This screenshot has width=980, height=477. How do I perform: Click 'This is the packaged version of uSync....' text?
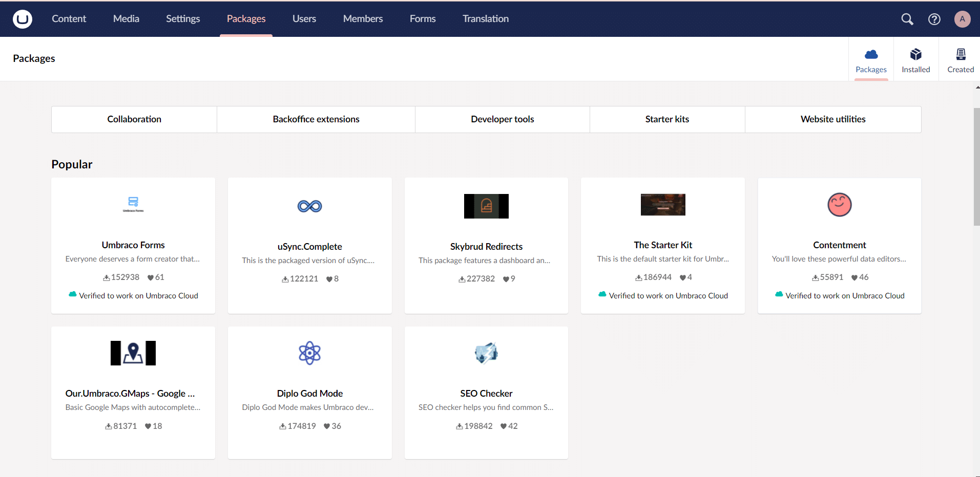(308, 261)
